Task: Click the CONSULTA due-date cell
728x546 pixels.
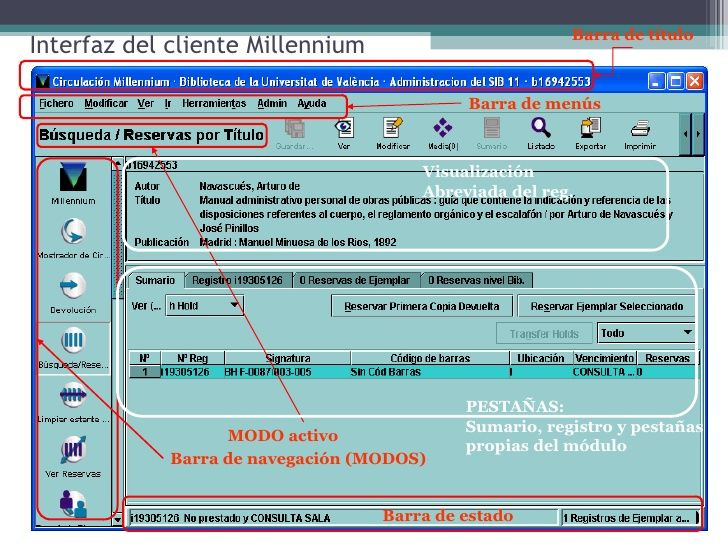Action: [x=603, y=372]
